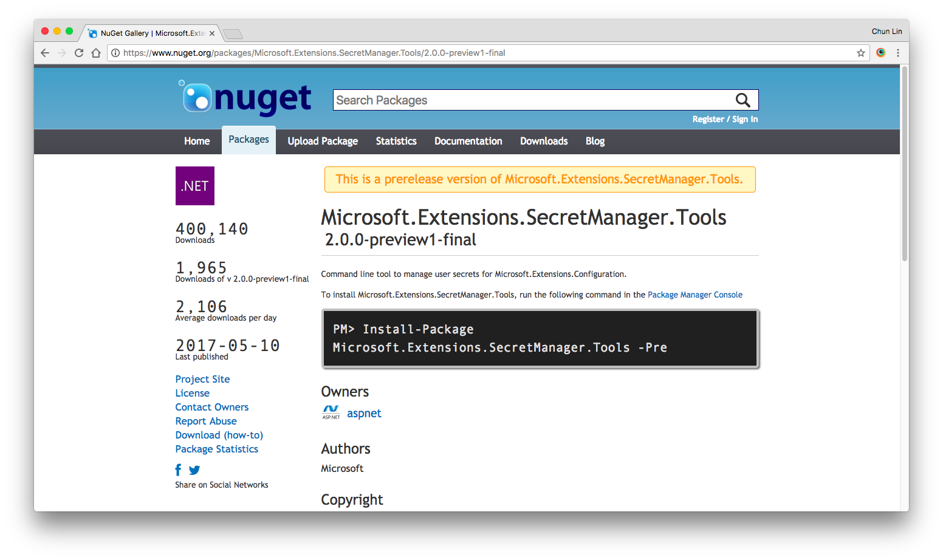Click the Chun Lin profile button

click(886, 32)
